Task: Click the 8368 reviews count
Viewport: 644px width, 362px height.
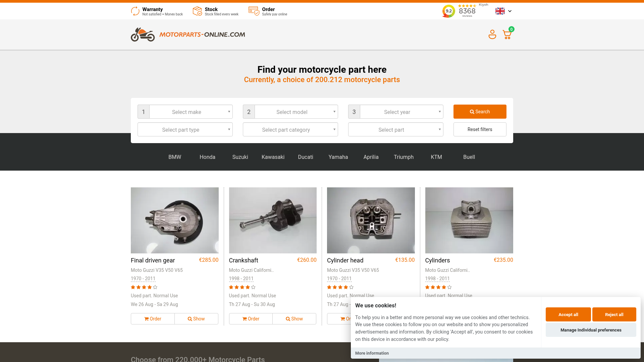Action: (467, 12)
